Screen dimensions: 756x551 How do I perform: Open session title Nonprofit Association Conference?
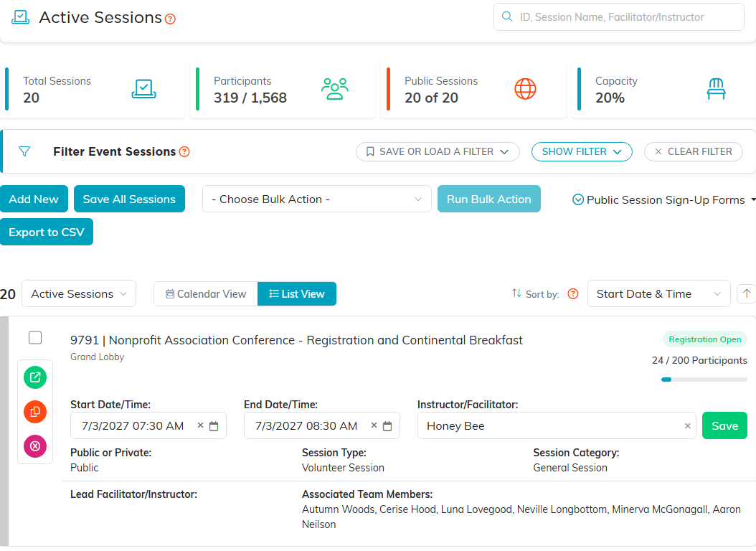click(296, 340)
